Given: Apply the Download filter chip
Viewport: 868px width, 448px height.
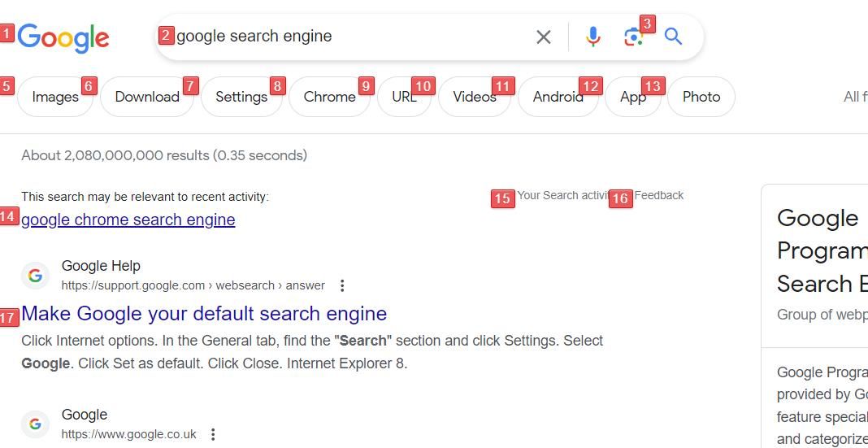Looking at the screenshot, I should [x=147, y=97].
